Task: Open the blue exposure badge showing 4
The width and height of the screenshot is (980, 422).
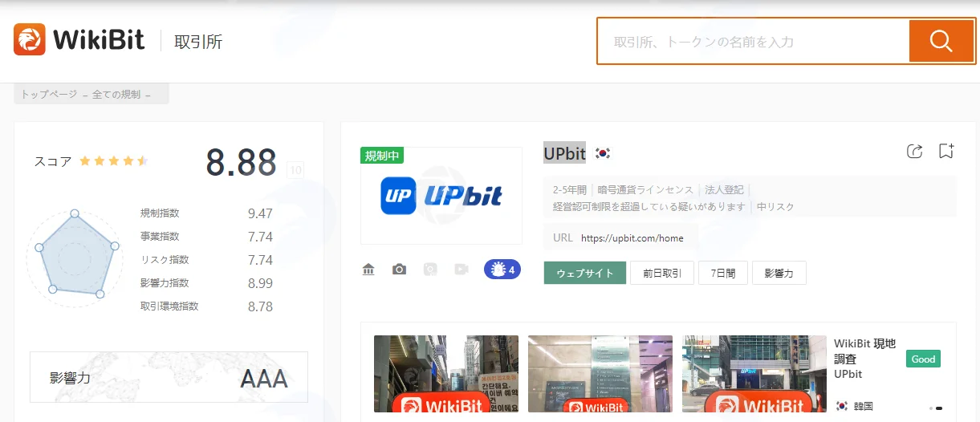Action: click(x=502, y=270)
